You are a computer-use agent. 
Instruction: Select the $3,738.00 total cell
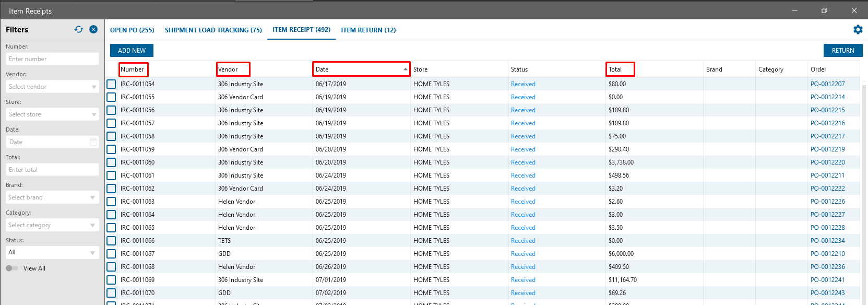click(621, 162)
